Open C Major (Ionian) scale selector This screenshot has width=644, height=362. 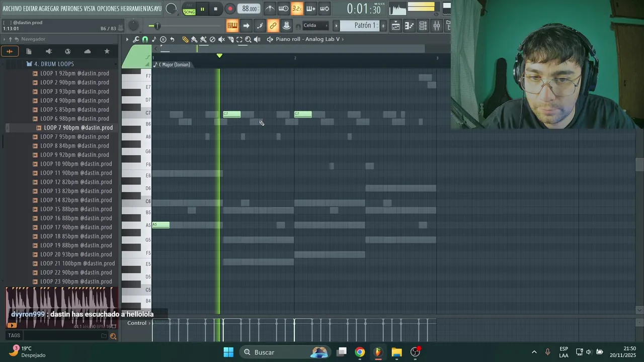pyautogui.click(x=172, y=64)
